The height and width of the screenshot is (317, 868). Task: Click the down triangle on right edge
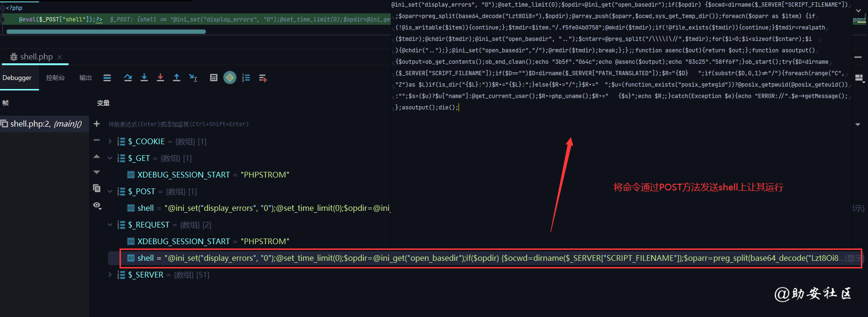point(858,125)
